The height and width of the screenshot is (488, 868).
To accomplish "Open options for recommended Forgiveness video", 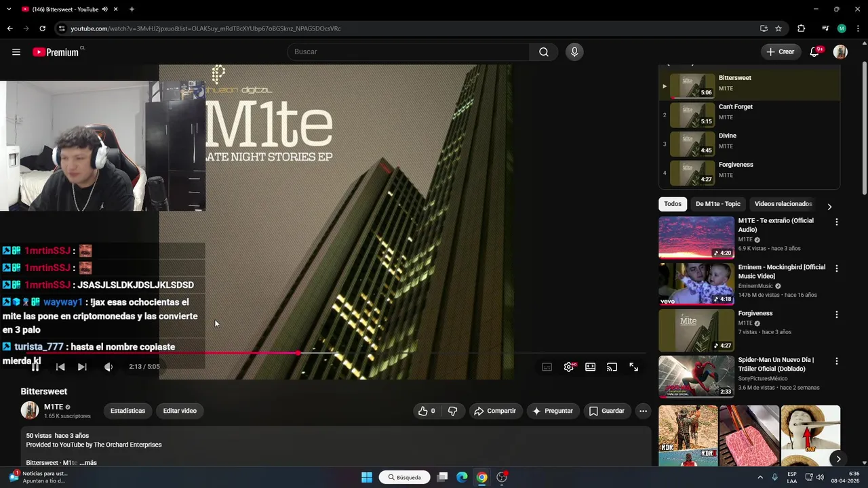I will click(x=836, y=314).
